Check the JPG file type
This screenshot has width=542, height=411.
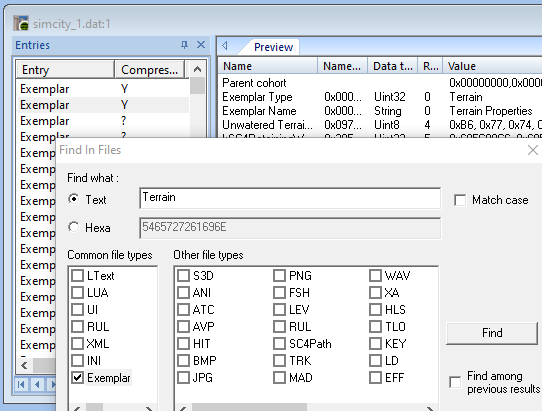[183, 377]
